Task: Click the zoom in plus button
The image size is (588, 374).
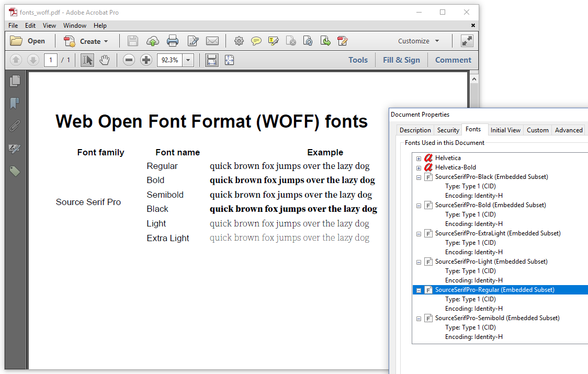Action: [146, 60]
